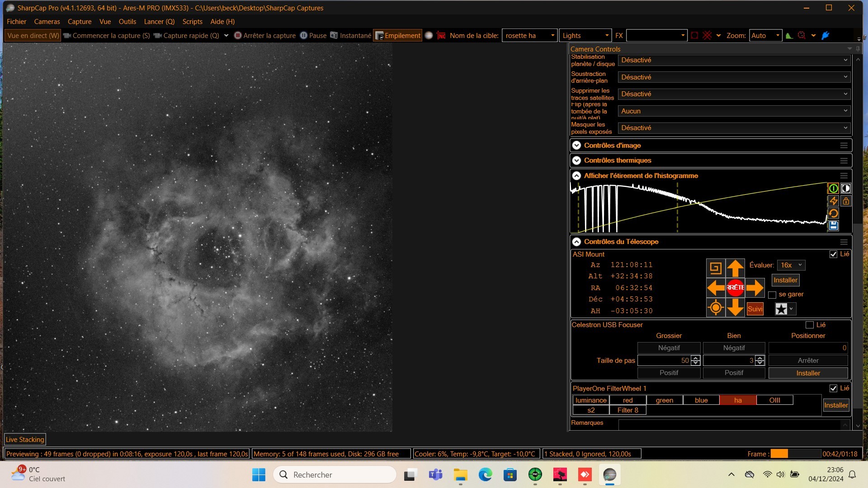The height and width of the screenshot is (488, 868).
Task: Open the Fichier menu
Action: point(17,22)
